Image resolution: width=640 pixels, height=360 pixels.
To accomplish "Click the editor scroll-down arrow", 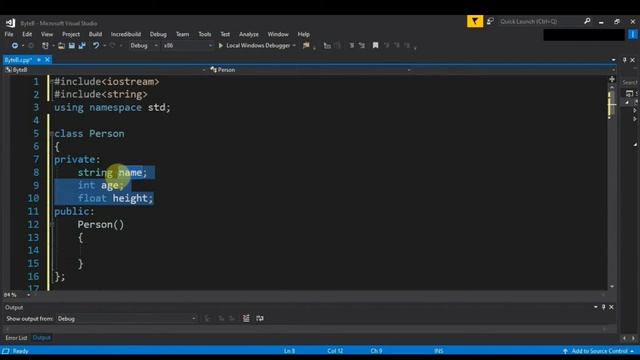I will pos(612,287).
